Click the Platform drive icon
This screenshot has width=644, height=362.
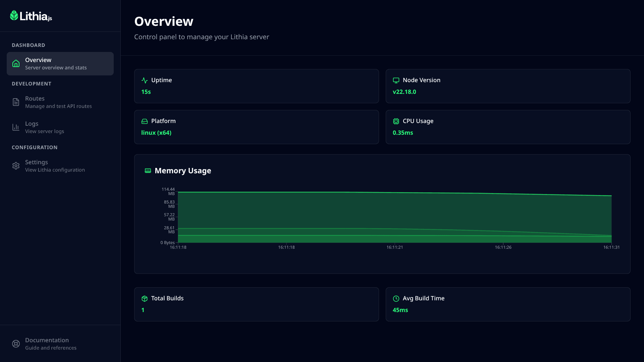pyautogui.click(x=145, y=121)
